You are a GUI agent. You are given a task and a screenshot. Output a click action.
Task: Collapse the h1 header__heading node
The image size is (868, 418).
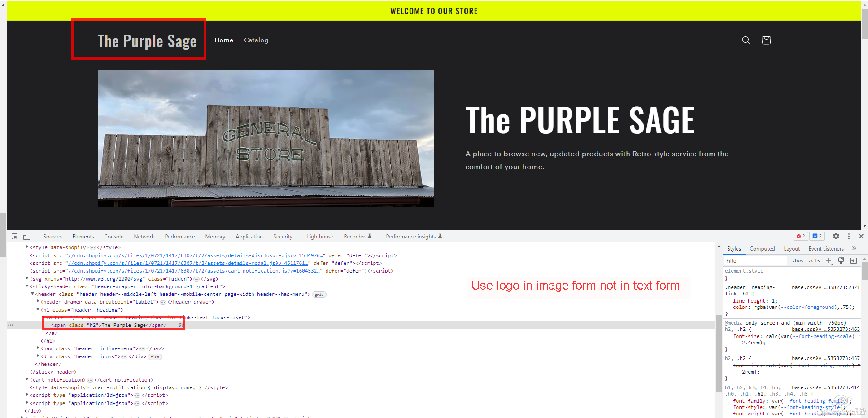tap(38, 309)
